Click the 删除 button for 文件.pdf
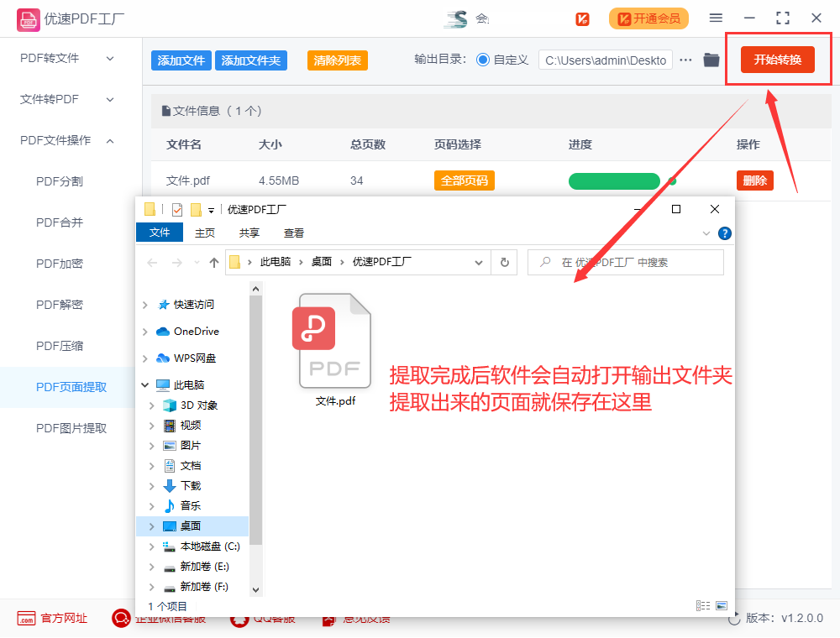 (755, 181)
